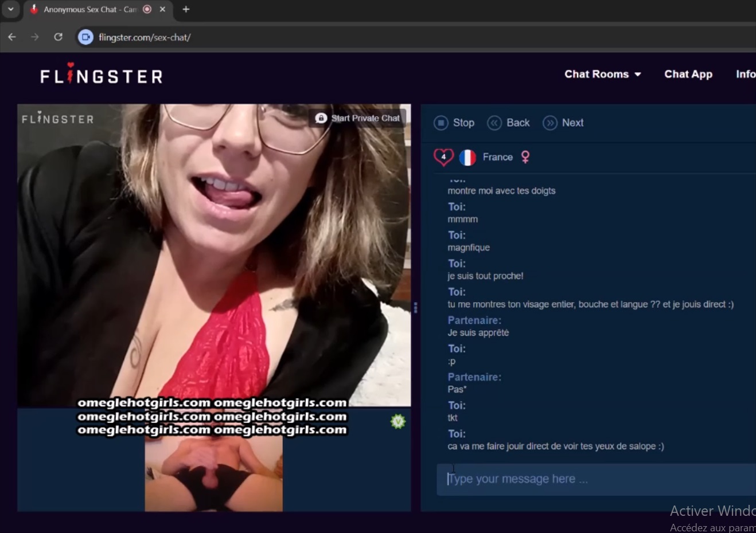Click the Flingster logo in header
The width and height of the screenshot is (756, 533).
click(x=102, y=75)
